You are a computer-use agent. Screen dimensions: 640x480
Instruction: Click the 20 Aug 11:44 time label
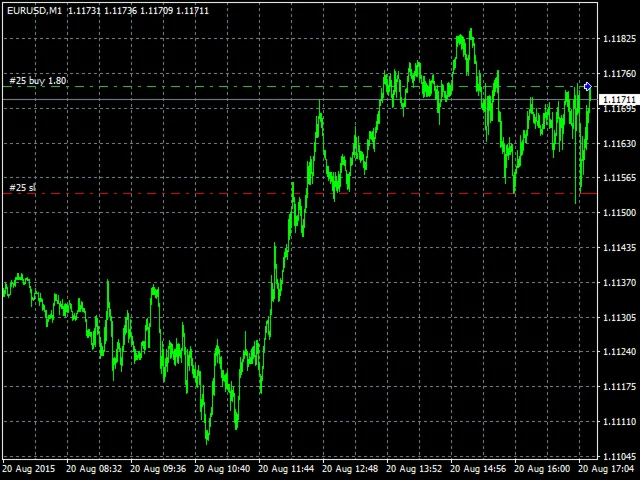(287, 469)
